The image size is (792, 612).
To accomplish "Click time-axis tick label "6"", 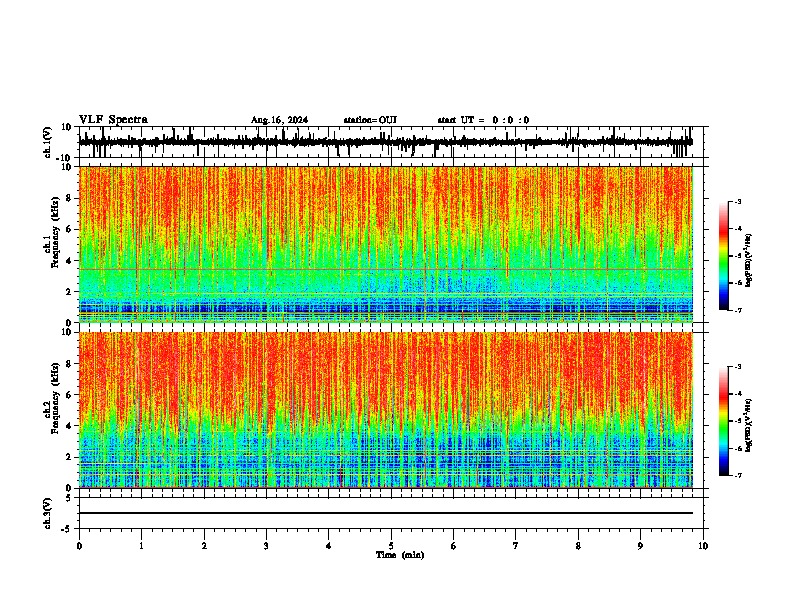I will pos(454,546).
